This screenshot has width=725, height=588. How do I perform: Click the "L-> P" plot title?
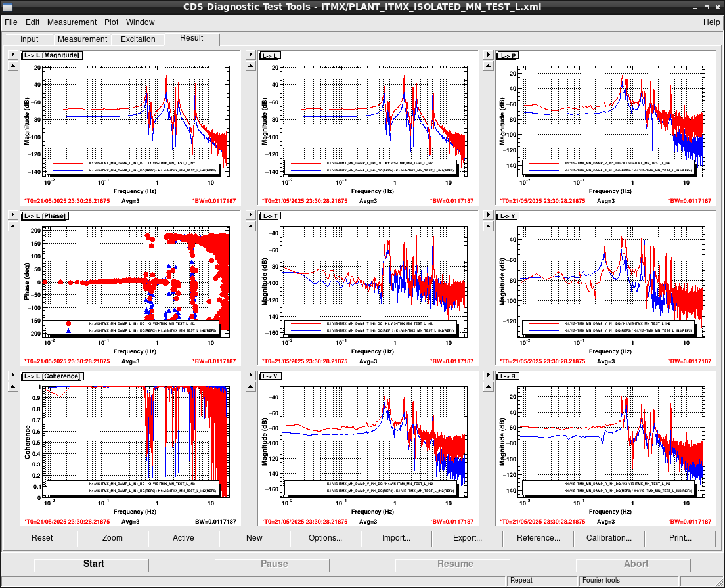[508, 56]
